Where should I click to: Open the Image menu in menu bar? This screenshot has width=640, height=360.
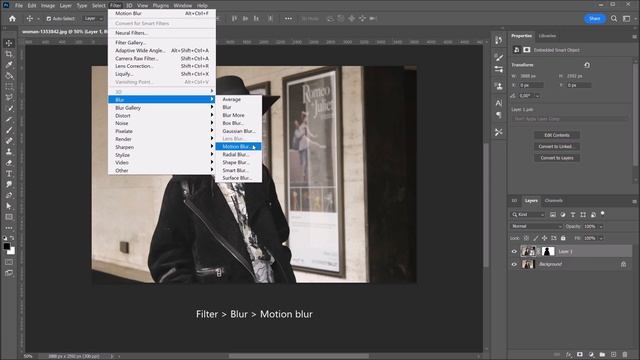point(48,6)
